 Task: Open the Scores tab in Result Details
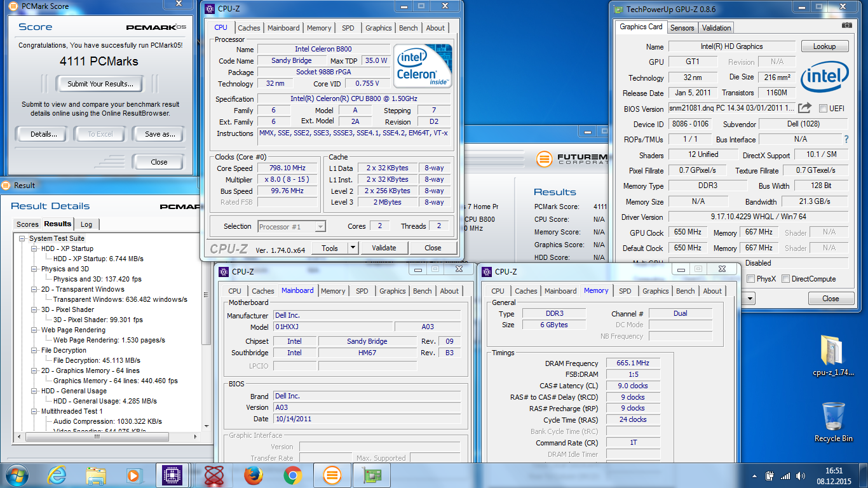pyautogui.click(x=27, y=224)
